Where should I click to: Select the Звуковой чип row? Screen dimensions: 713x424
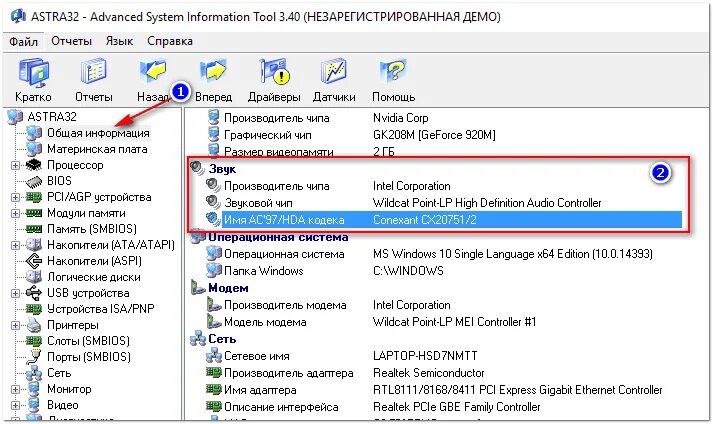coord(436,203)
